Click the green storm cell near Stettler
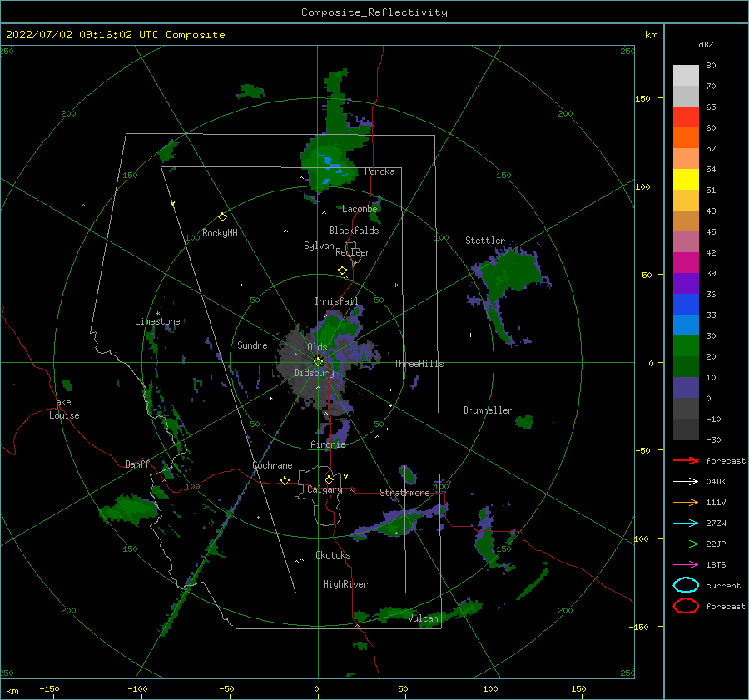Viewport: 749px width, 700px height. point(511,272)
